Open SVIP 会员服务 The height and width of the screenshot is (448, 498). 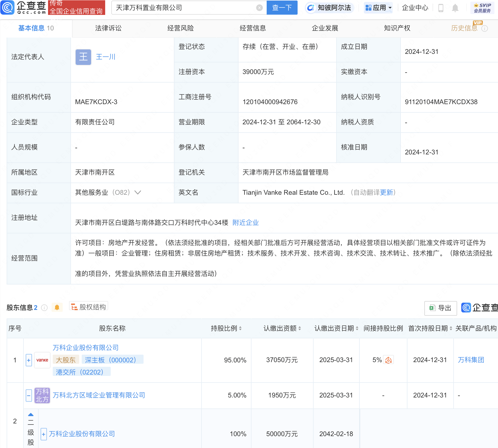point(482,8)
